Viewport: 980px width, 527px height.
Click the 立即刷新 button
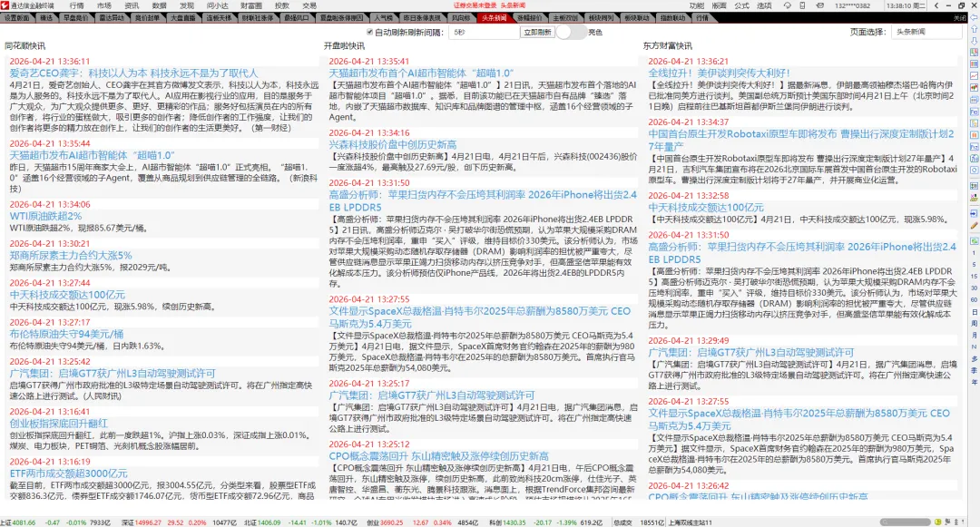538,32
